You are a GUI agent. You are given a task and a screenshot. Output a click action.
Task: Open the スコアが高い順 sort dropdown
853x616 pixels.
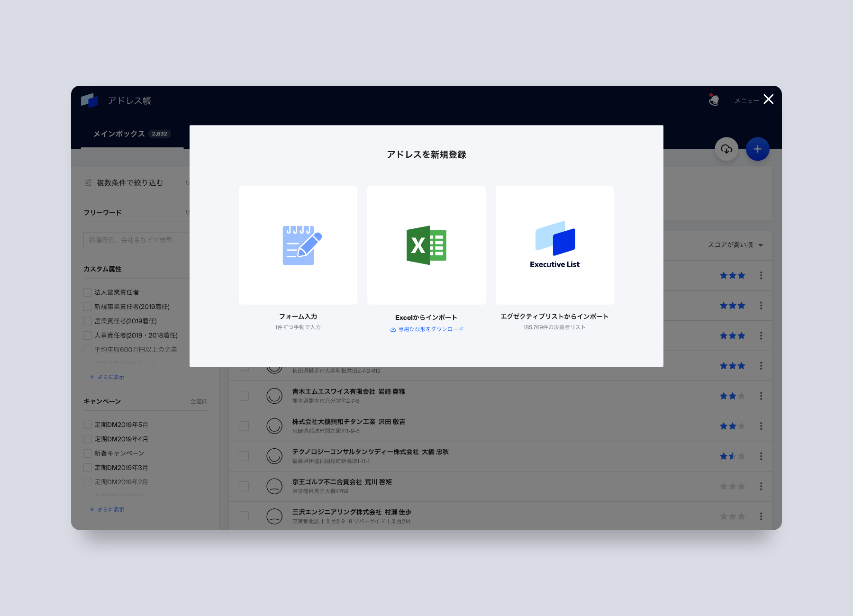click(735, 245)
